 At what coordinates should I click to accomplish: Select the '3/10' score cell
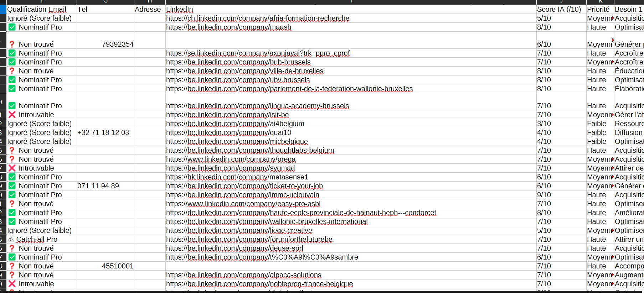click(561, 124)
